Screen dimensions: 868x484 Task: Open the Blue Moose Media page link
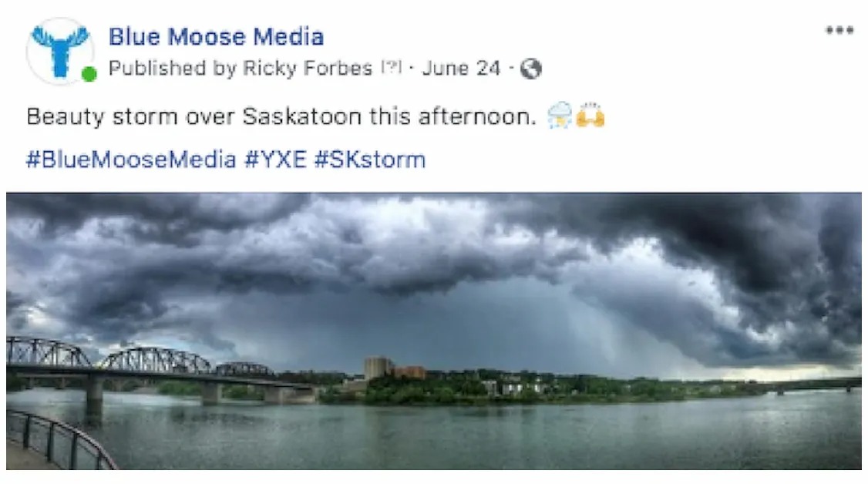216,36
